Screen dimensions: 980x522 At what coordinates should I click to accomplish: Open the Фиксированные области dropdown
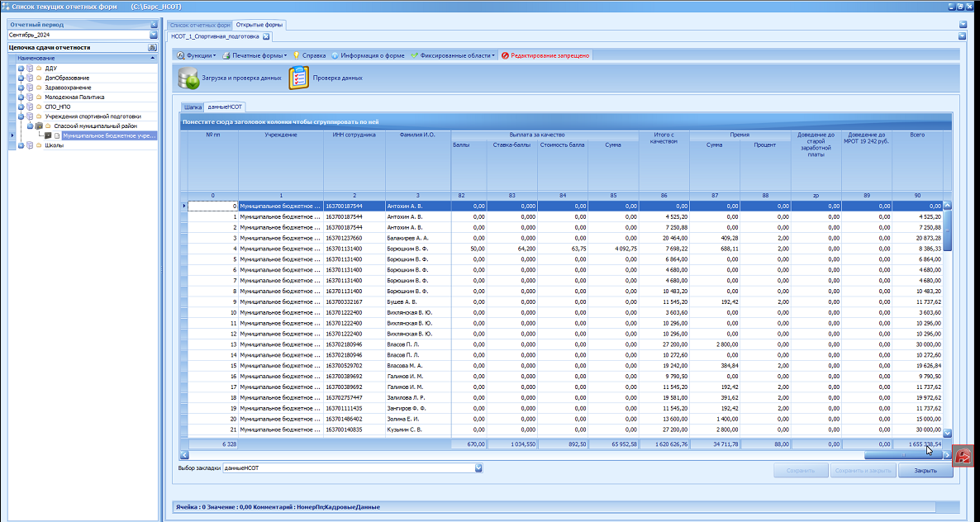point(453,55)
